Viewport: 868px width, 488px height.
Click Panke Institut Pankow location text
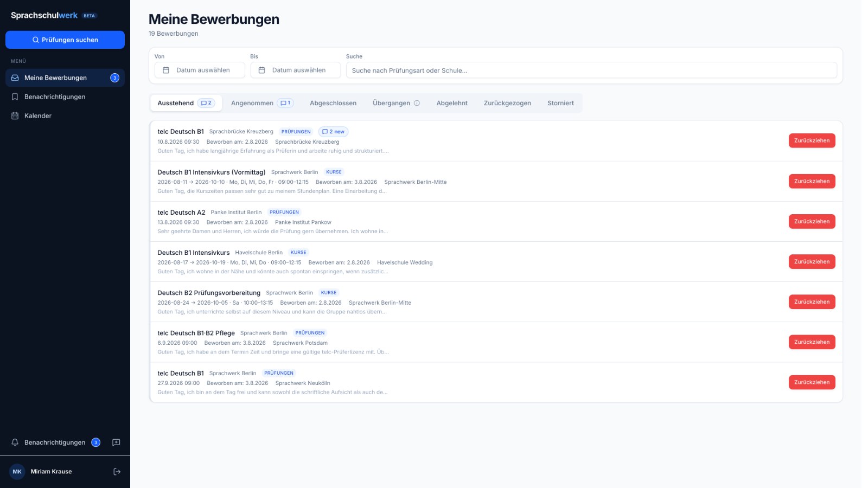tap(303, 222)
